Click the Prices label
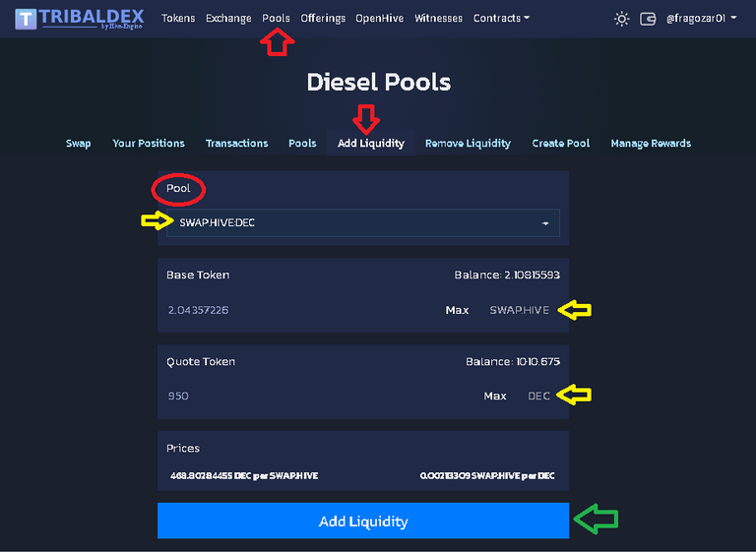 pos(183,449)
